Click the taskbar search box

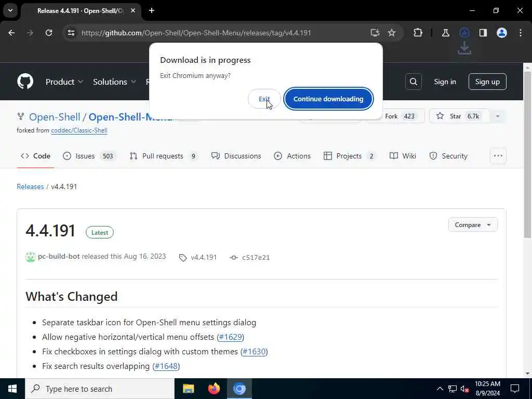pos(99,389)
